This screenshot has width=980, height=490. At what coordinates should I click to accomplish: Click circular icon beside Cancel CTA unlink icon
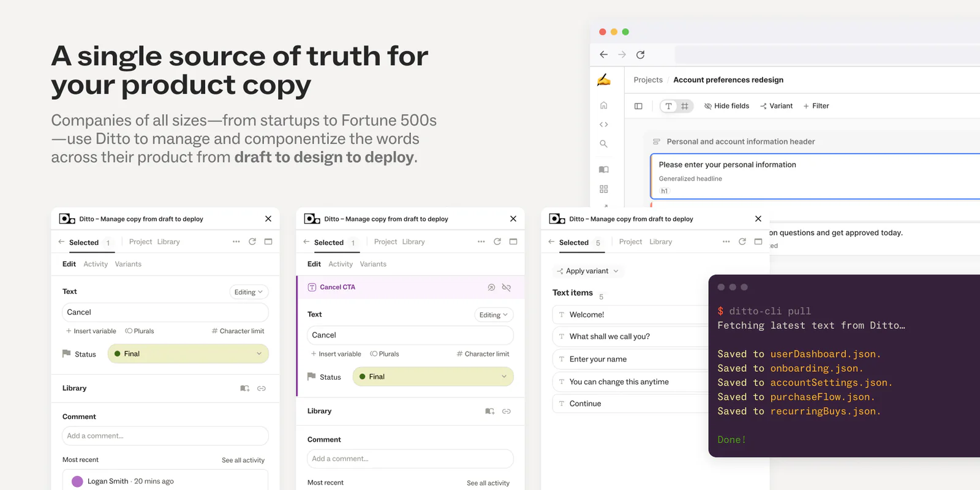click(x=491, y=287)
